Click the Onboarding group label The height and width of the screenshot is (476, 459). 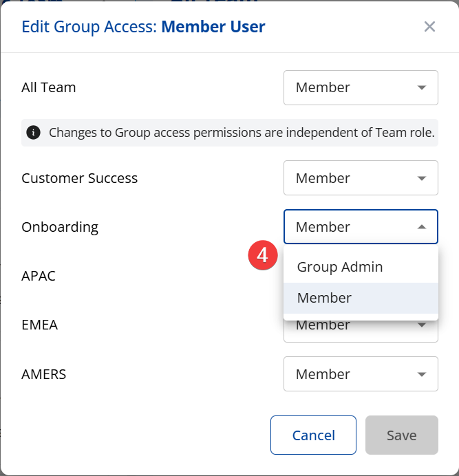point(60,227)
